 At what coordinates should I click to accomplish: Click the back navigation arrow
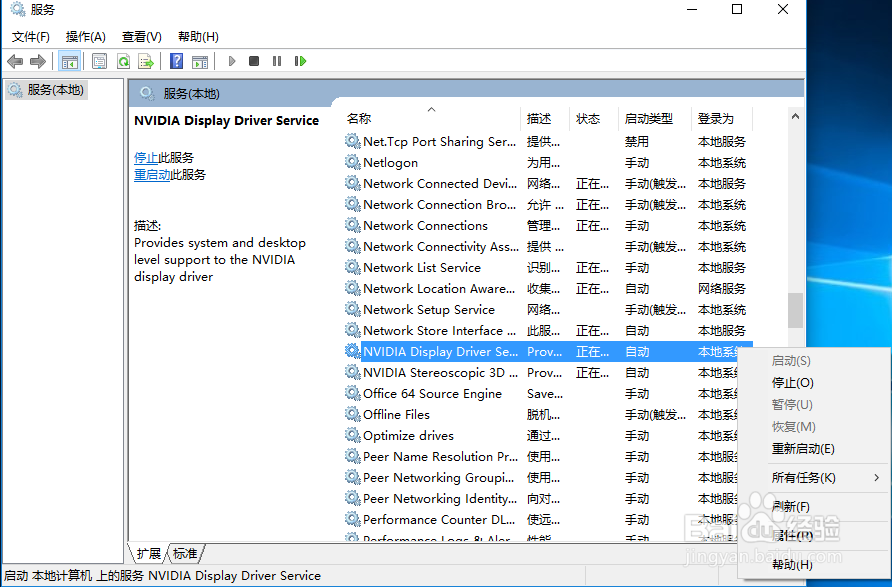pos(13,61)
